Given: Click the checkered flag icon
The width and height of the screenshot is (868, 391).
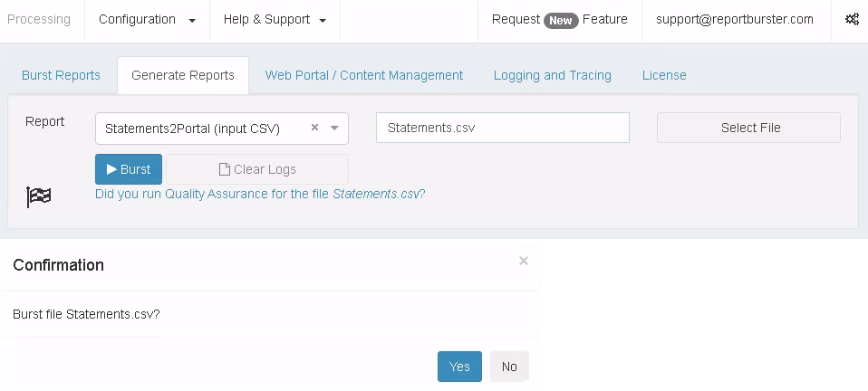Looking at the screenshot, I should point(39,195).
